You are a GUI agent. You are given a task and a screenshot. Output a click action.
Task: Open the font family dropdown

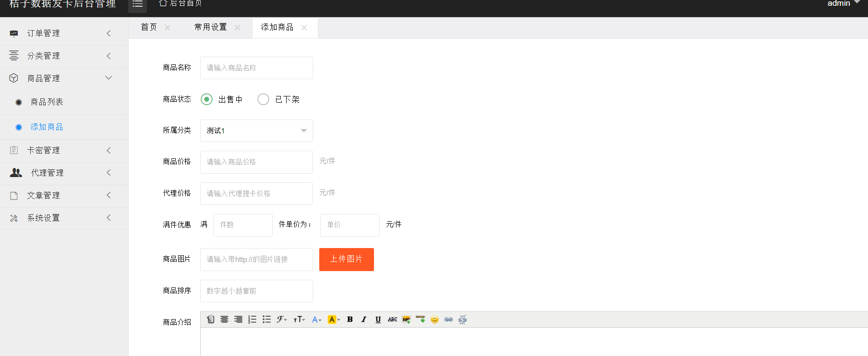coord(282,320)
